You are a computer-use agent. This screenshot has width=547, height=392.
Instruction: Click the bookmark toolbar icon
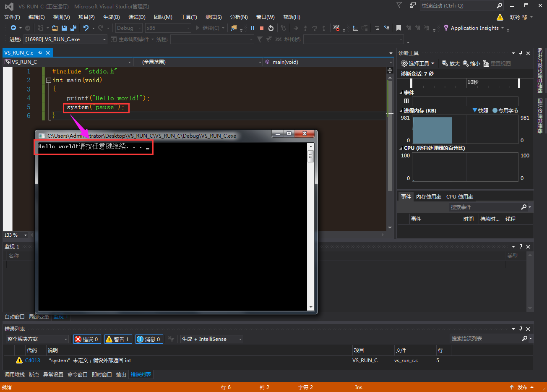click(x=399, y=28)
